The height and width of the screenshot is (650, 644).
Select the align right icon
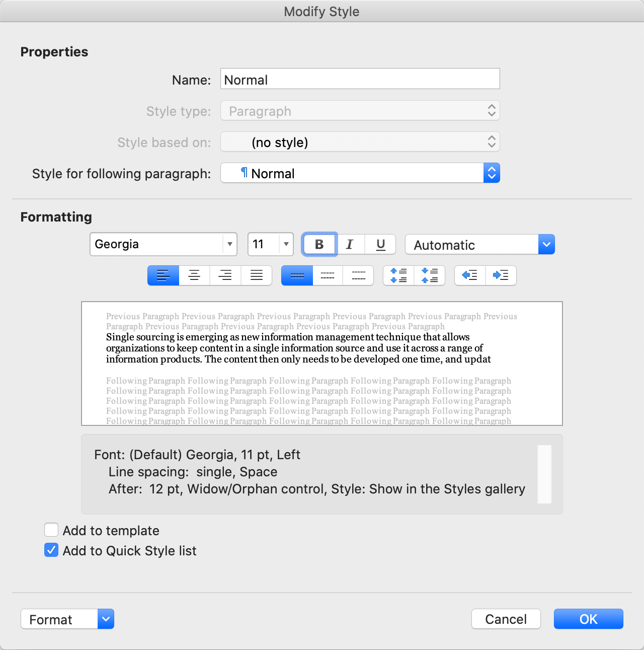tap(225, 275)
